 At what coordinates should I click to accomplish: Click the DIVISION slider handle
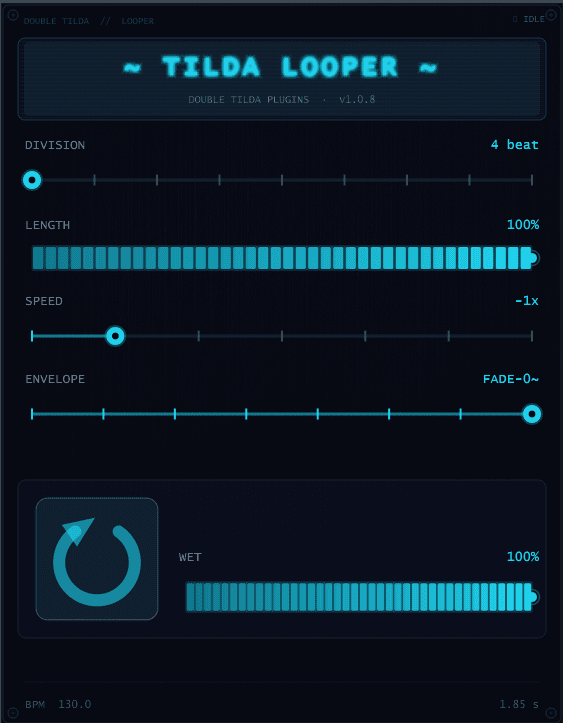pyautogui.click(x=32, y=180)
